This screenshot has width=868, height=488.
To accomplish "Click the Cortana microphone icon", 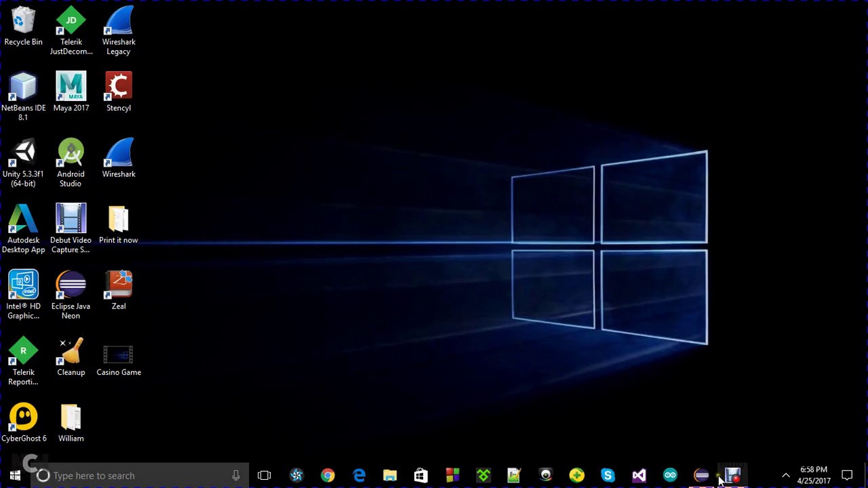I will click(236, 476).
